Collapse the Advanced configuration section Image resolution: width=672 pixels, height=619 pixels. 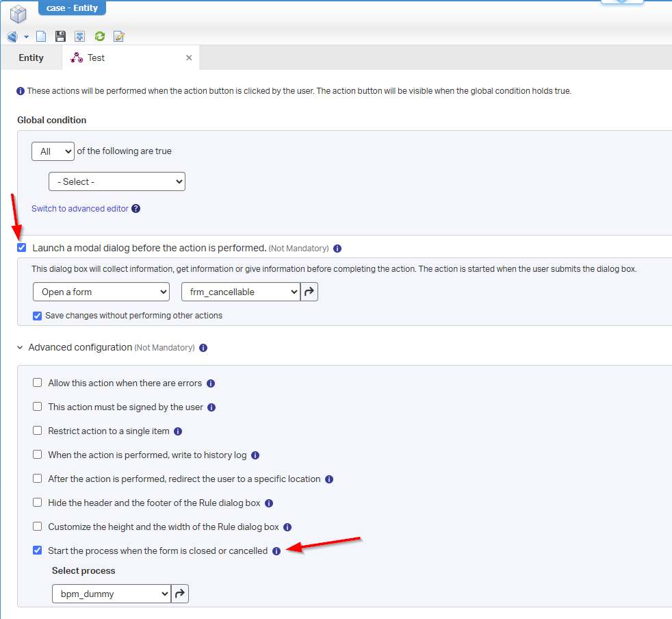pyautogui.click(x=20, y=348)
